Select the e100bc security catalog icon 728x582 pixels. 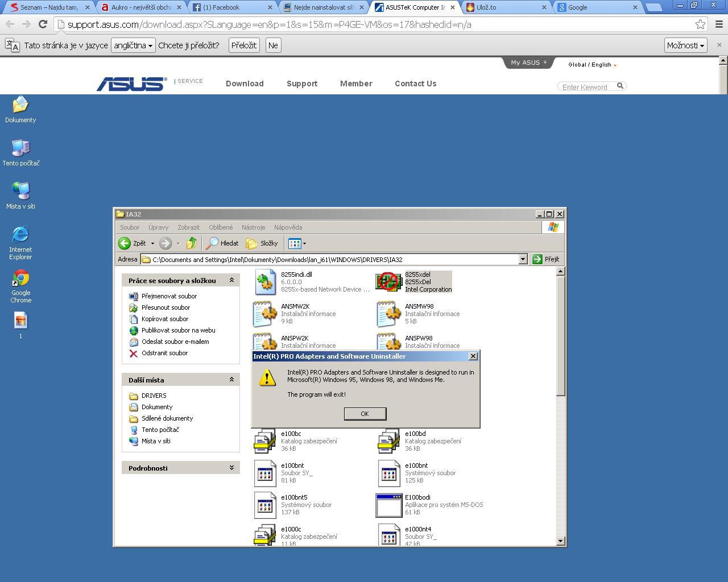pos(265,442)
